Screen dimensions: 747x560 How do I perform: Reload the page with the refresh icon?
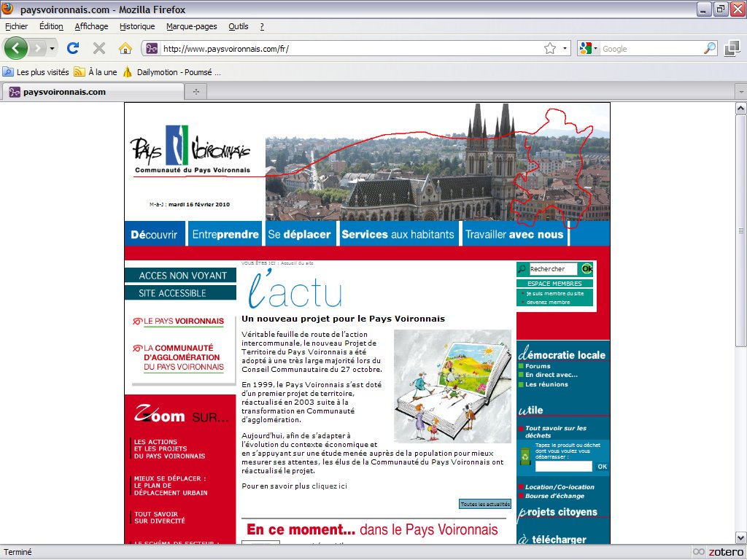point(73,49)
